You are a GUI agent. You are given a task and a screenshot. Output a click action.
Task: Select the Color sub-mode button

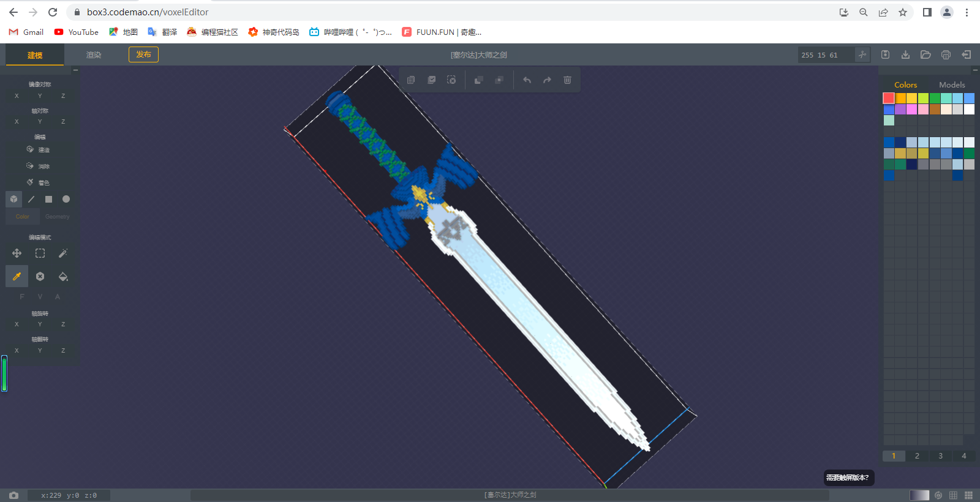click(23, 217)
